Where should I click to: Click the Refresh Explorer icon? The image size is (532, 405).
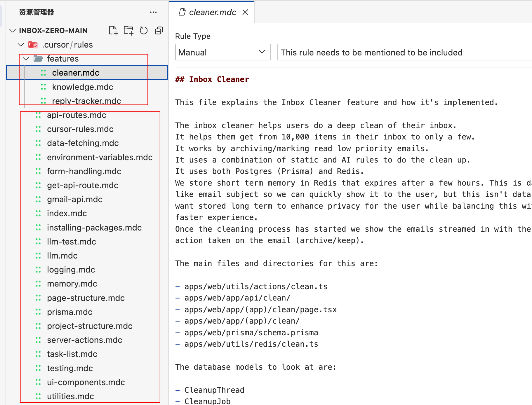point(144,30)
